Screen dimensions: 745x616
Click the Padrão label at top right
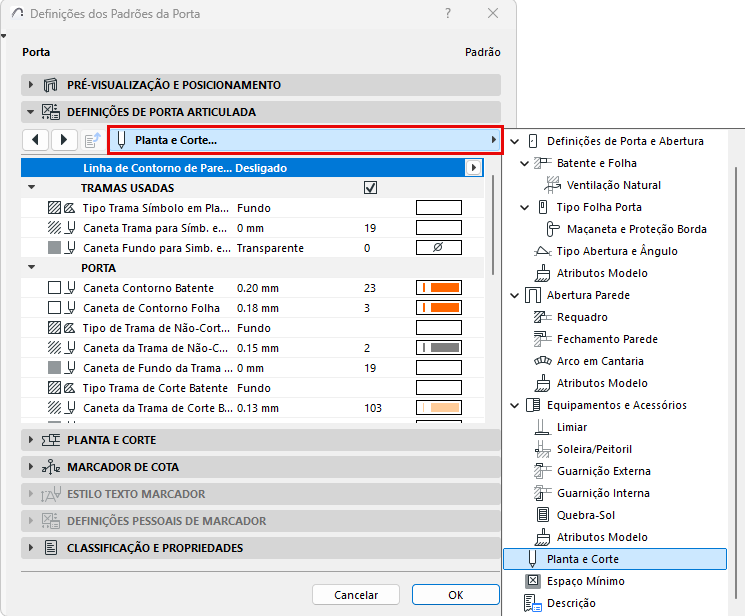[x=482, y=52]
